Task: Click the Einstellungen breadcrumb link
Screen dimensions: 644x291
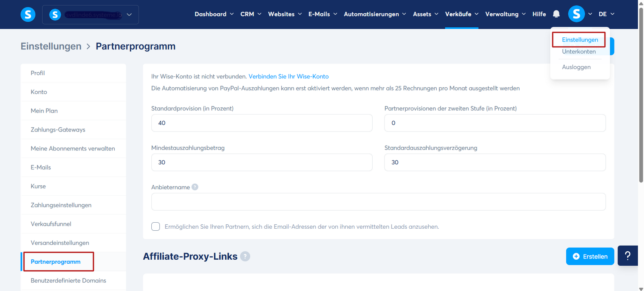Action: [51, 46]
